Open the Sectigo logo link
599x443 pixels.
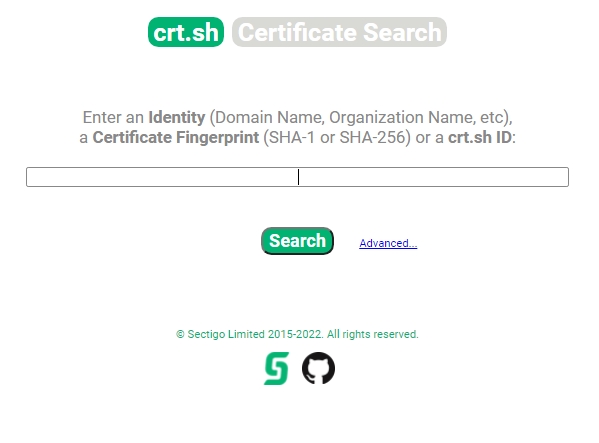pos(277,369)
